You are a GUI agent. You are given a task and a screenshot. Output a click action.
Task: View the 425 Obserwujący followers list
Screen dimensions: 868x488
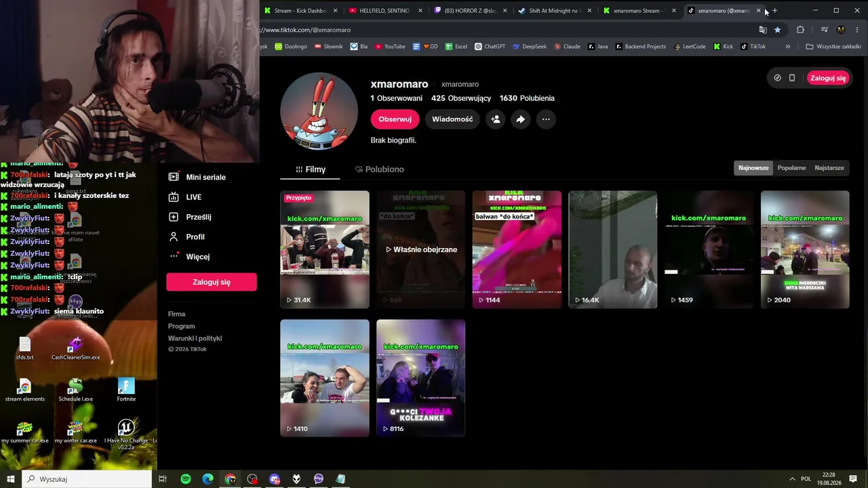461,98
